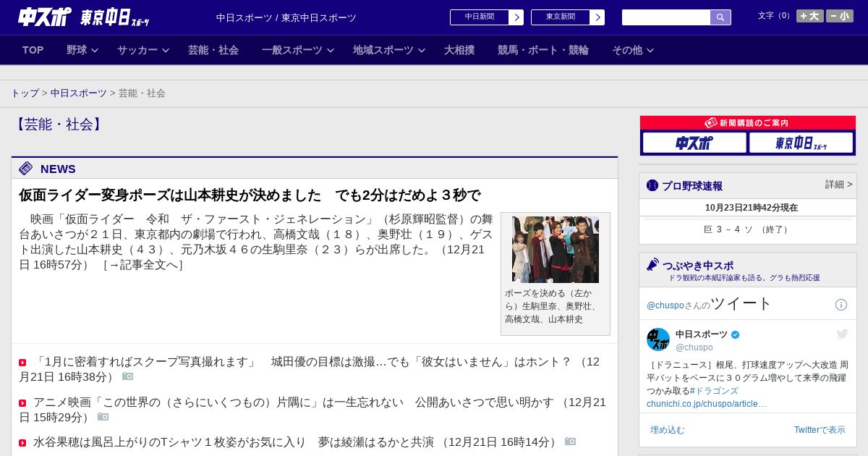The image size is (868, 456).
Task: Click camera icon after 城田優 article
Action: (x=127, y=376)
